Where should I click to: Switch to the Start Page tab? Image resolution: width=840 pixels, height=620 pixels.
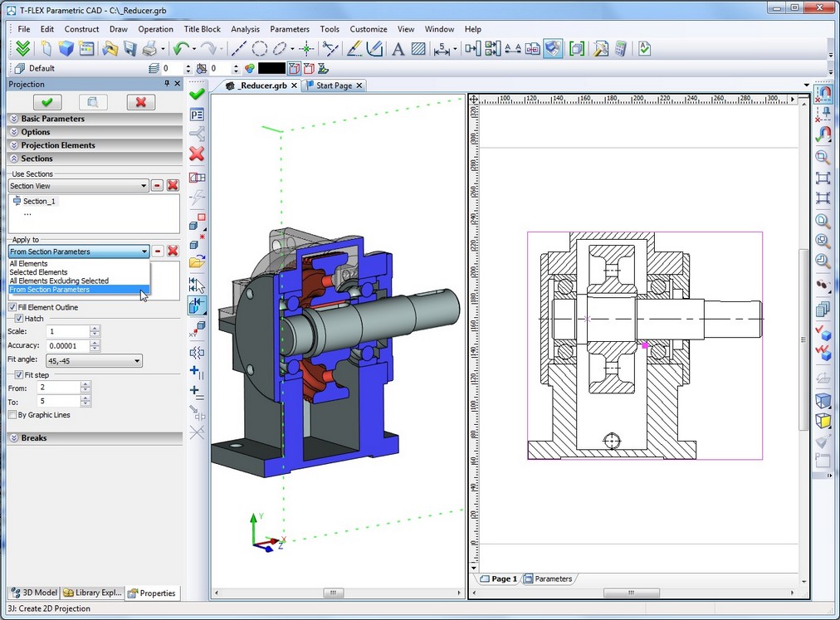(x=334, y=85)
